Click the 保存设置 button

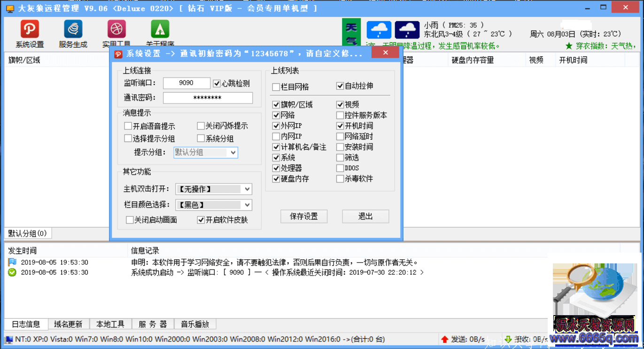pyautogui.click(x=304, y=216)
